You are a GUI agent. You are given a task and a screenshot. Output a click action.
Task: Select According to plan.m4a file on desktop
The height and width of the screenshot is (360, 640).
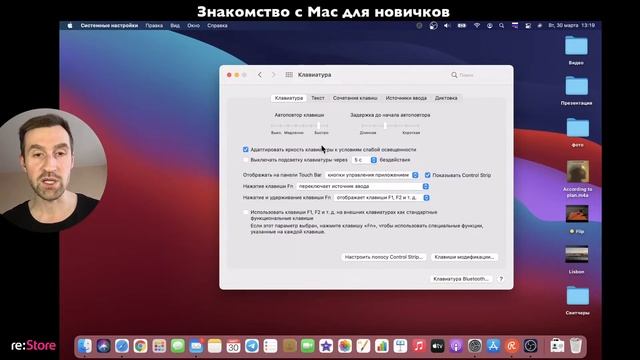click(x=577, y=179)
